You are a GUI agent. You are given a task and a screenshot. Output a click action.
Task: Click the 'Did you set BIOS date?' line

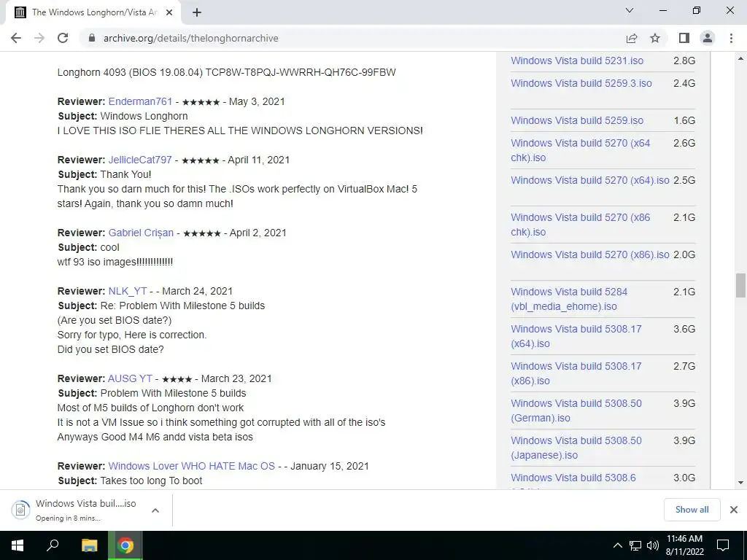tap(110, 349)
